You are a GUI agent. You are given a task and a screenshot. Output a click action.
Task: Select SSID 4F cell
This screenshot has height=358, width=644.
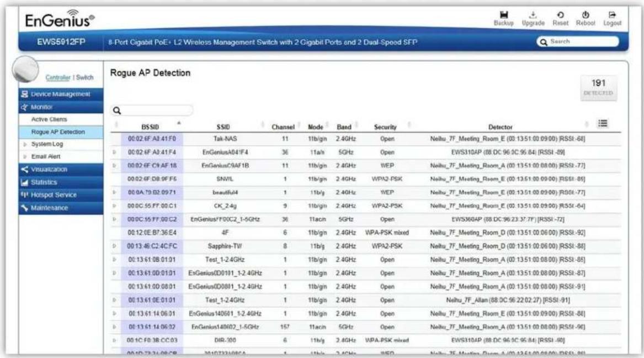point(225,233)
